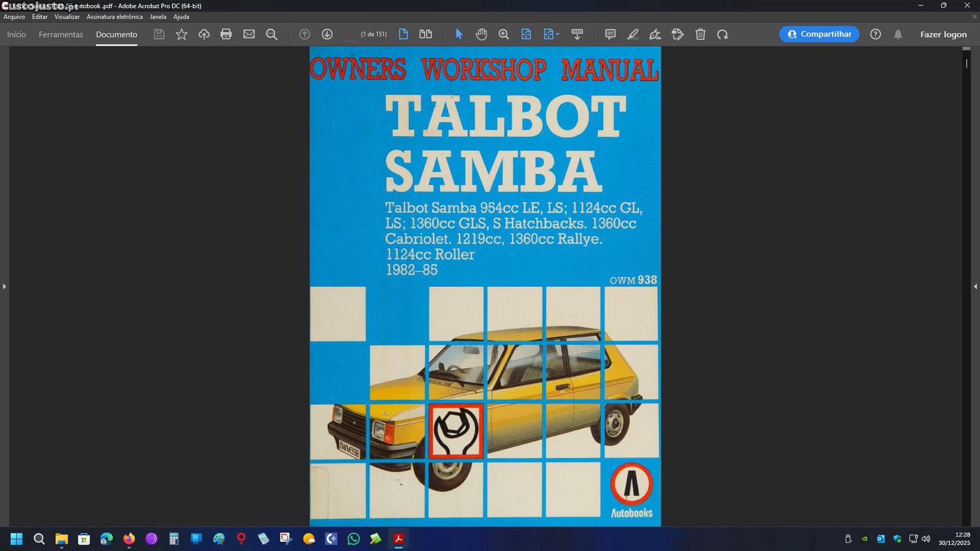Click the Compartilhar button
The image size is (980, 551).
coord(819,34)
